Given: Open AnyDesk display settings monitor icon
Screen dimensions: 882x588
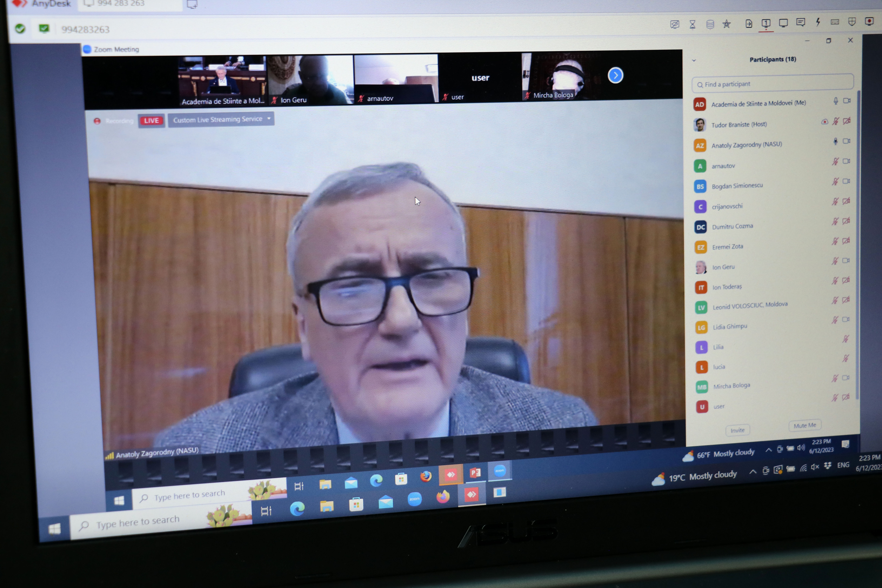Looking at the screenshot, I should pyautogui.click(x=783, y=23).
